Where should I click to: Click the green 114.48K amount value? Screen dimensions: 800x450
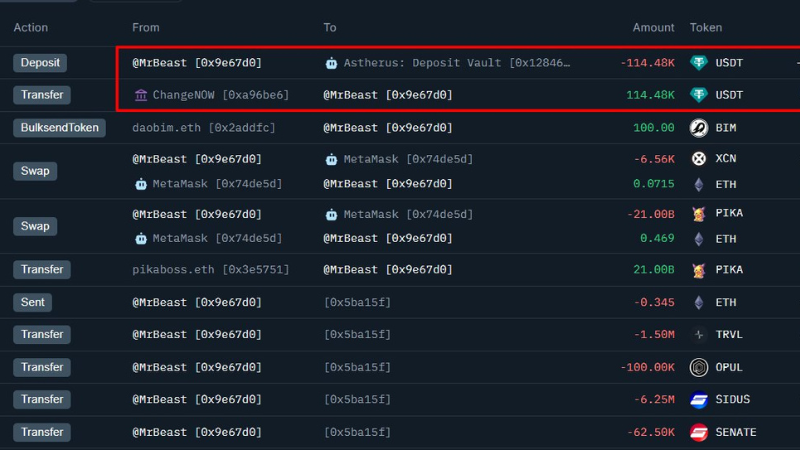point(651,95)
